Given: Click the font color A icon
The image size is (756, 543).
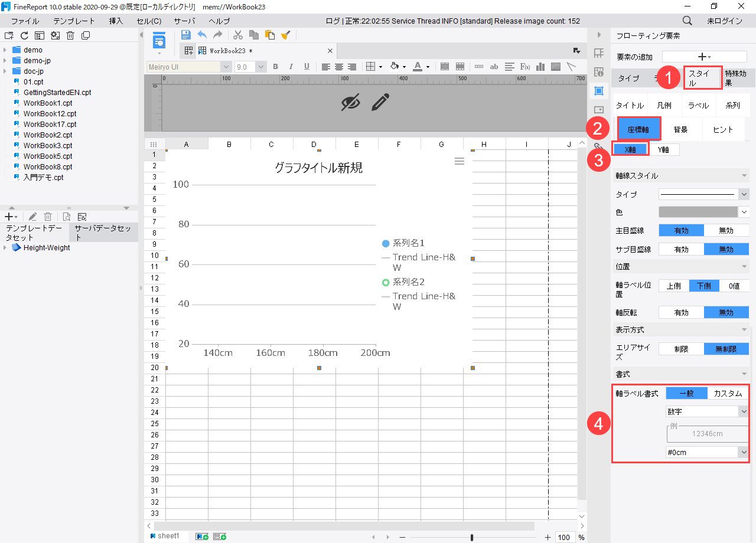Looking at the screenshot, I should pyautogui.click(x=417, y=67).
